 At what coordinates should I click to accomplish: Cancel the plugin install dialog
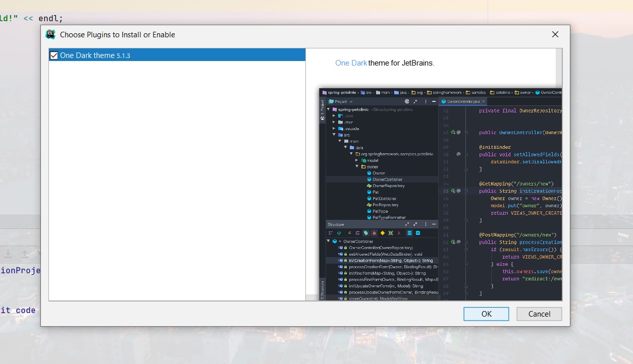click(x=539, y=314)
